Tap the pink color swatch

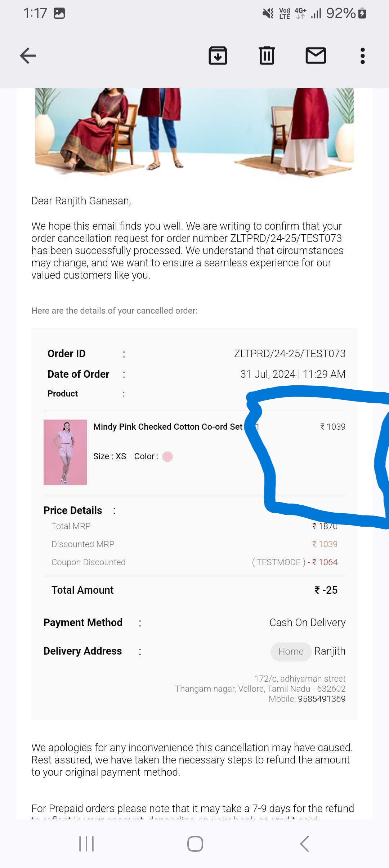click(x=167, y=457)
